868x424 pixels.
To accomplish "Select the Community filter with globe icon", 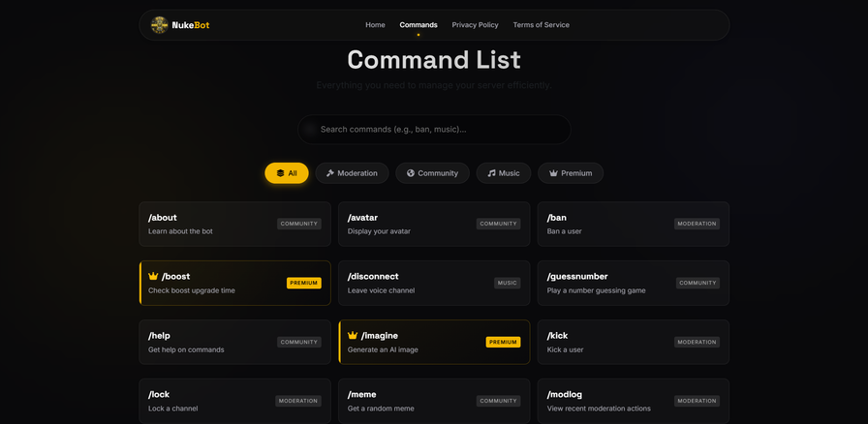I will 432,173.
